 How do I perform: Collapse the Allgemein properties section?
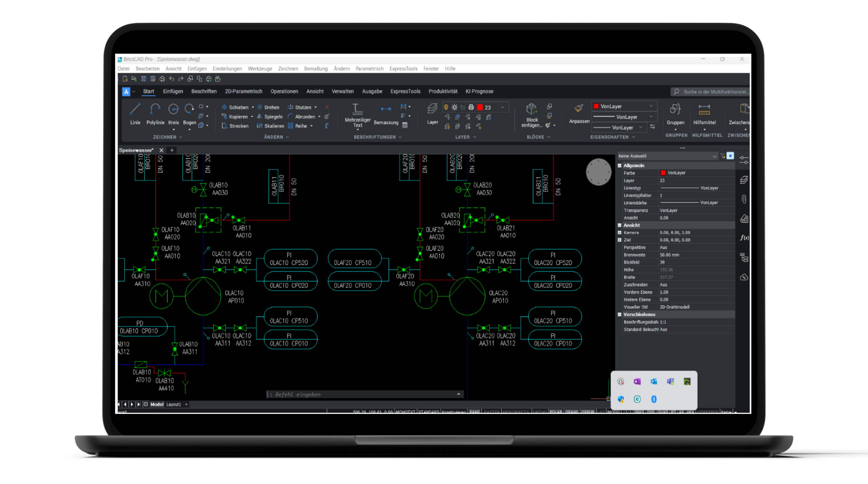click(x=619, y=166)
